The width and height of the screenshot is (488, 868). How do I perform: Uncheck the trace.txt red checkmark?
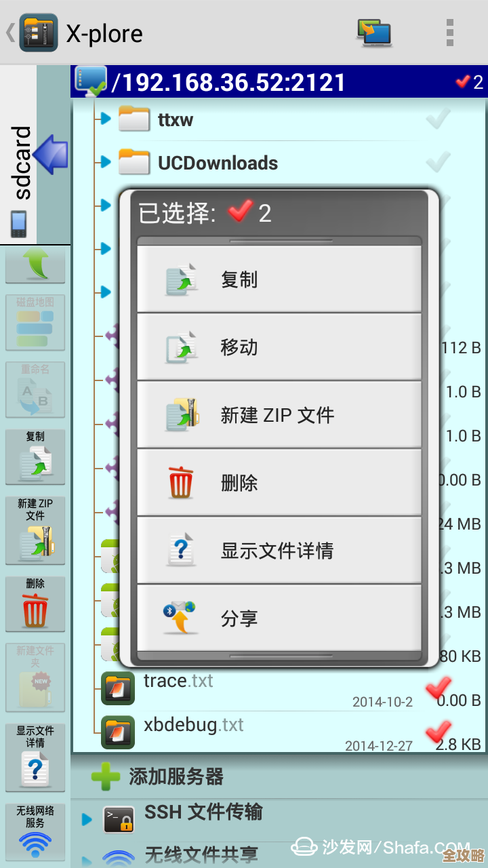point(439,688)
